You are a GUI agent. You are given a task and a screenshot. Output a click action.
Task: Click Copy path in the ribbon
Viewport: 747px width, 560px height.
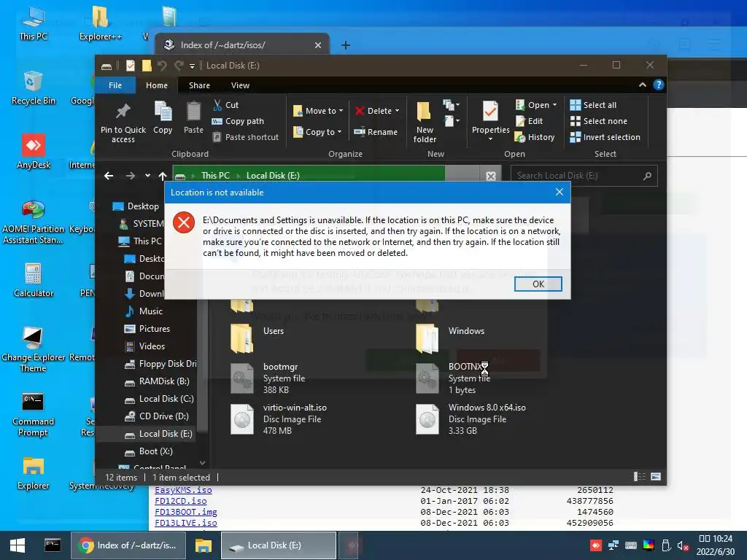pyautogui.click(x=238, y=121)
